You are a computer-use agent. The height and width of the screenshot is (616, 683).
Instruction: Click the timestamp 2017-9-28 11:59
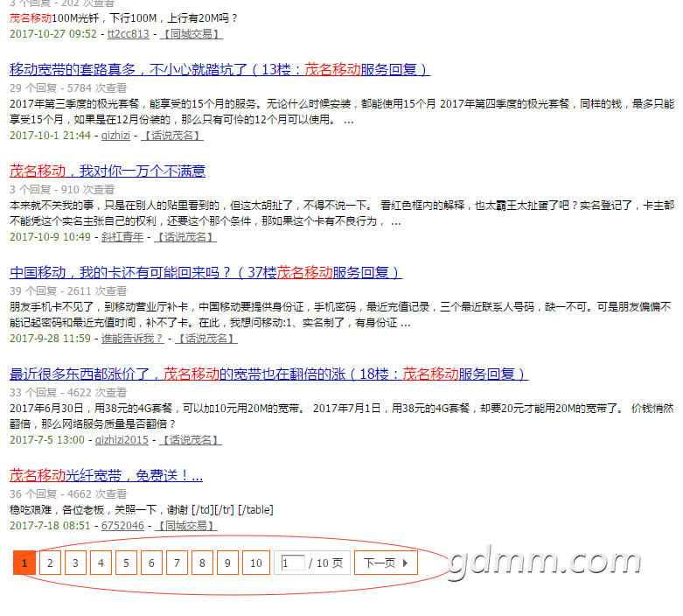click(x=50, y=339)
